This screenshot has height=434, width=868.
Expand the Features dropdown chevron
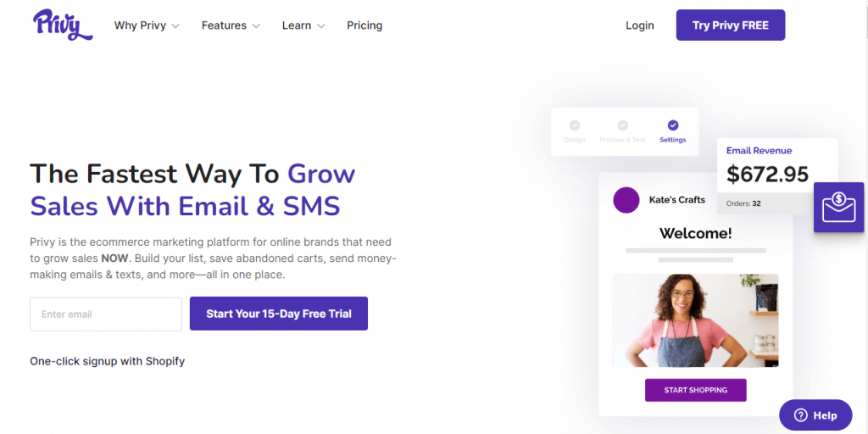point(256,26)
